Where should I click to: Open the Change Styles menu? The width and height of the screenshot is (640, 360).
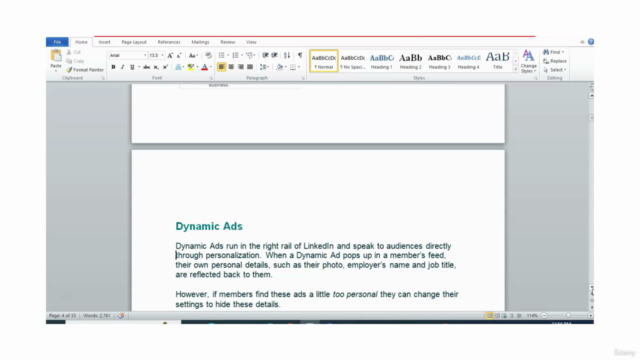529,61
